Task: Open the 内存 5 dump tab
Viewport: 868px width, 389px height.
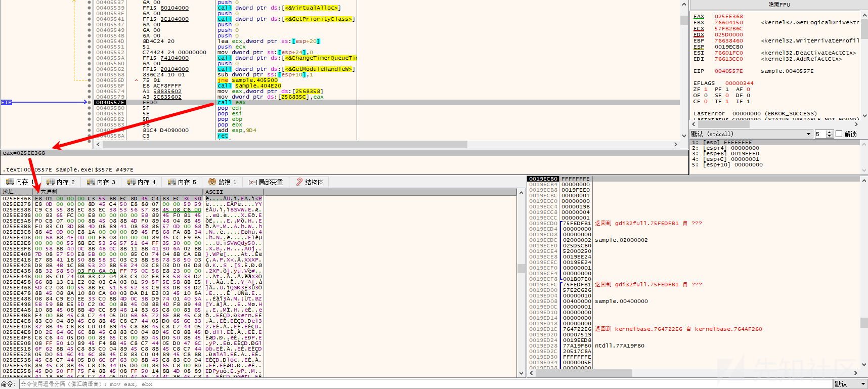Action: (x=182, y=182)
